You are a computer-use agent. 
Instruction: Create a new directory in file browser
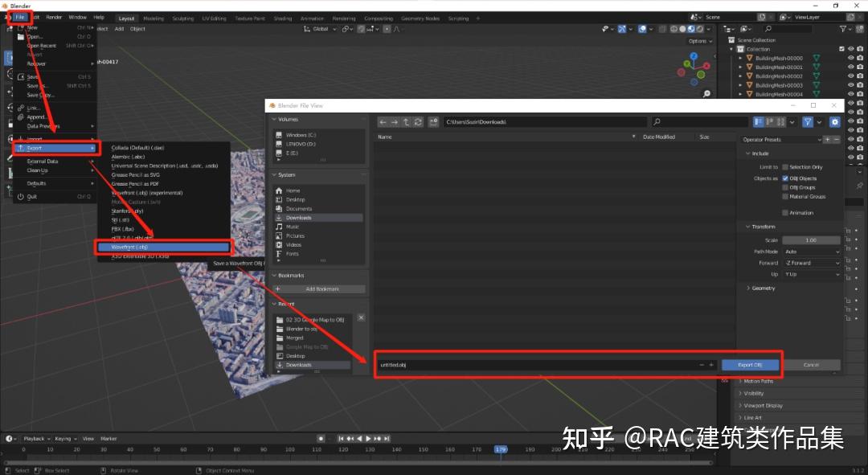pos(433,122)
